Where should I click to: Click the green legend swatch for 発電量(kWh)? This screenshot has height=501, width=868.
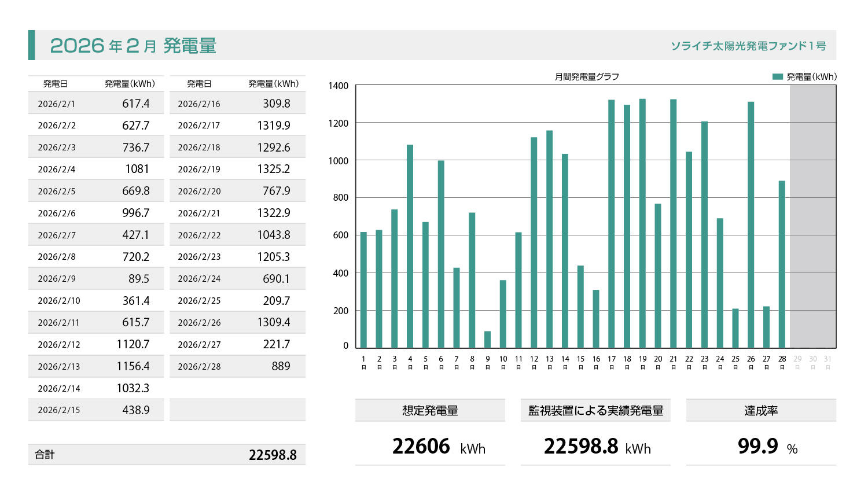tap(777, 77)
